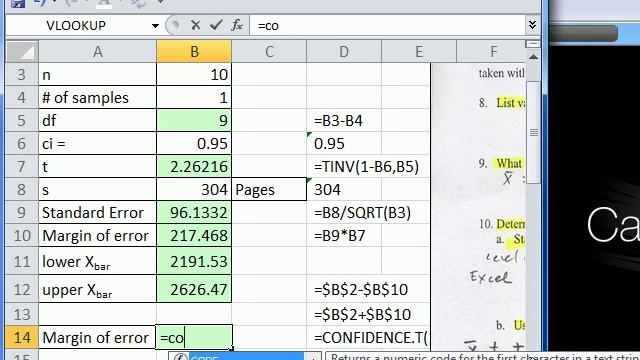Select row 5 header

tap(22, 120)
